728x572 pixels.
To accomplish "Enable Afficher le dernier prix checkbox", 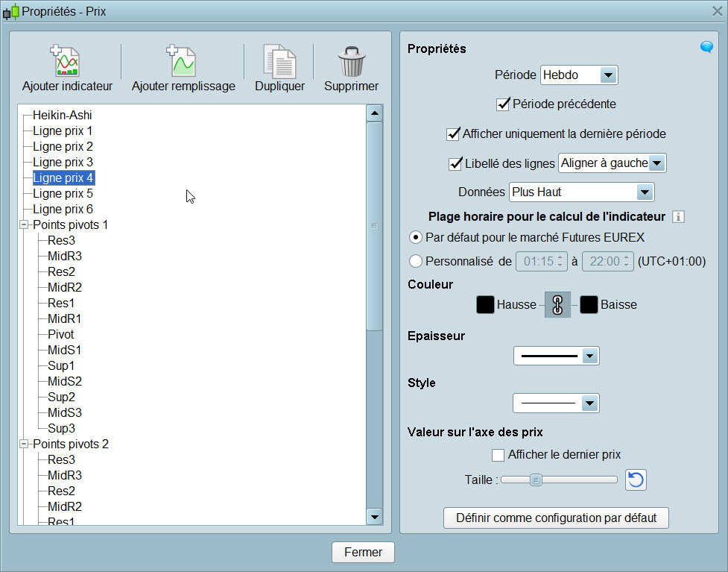I will (498, 455).
